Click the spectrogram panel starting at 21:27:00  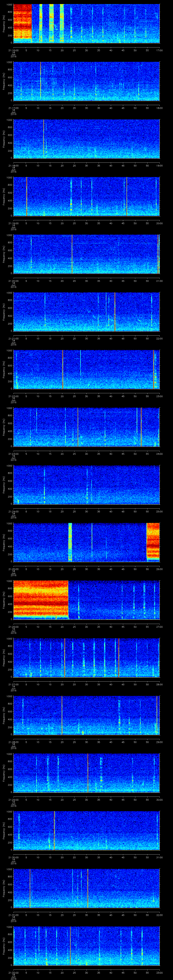(x=86, y=657)
